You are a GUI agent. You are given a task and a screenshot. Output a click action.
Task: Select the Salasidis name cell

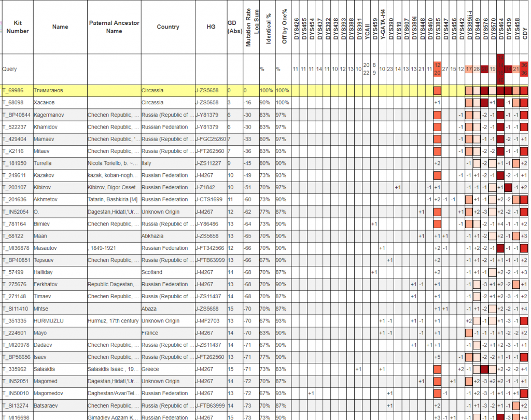(x=47, y=369)
